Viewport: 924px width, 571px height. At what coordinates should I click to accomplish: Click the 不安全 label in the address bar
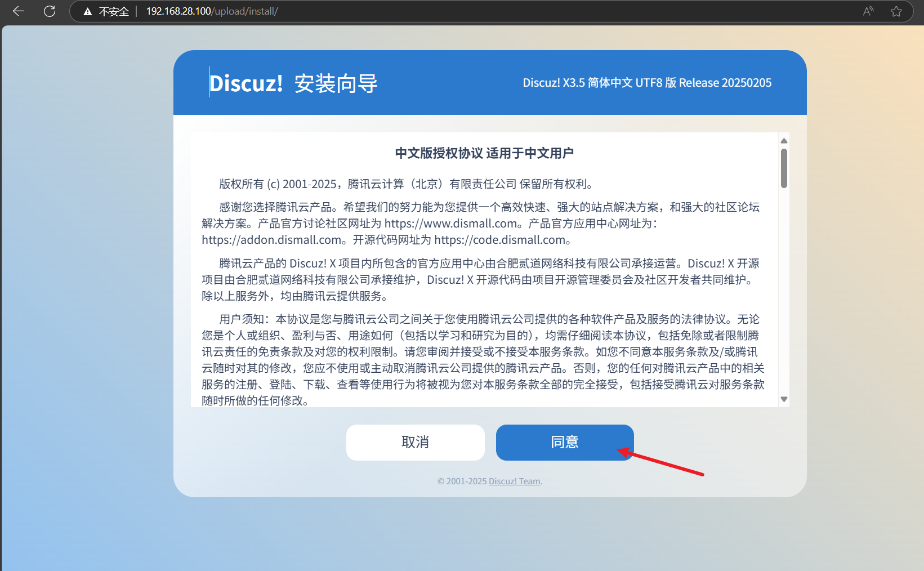(114, 11)
